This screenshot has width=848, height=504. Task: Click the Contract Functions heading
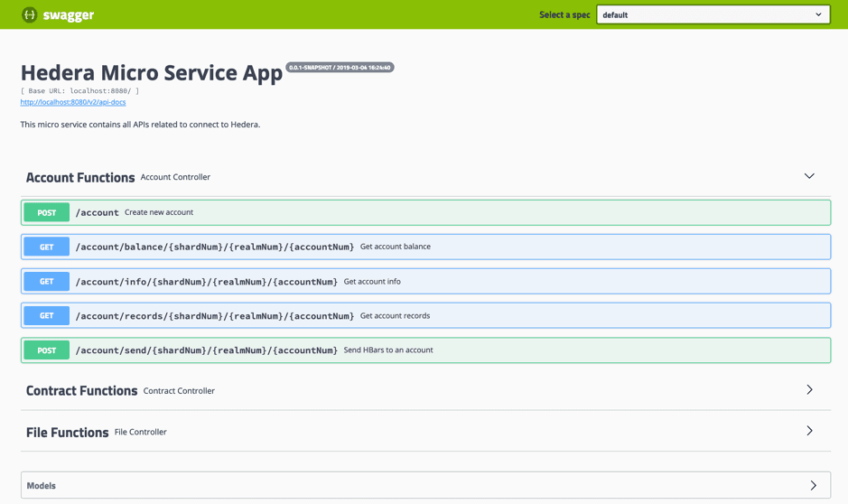(81, 390)
